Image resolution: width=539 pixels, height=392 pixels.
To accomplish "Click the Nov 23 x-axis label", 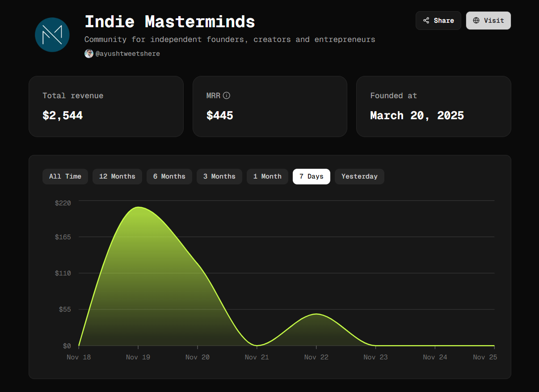I will point(376,357).
